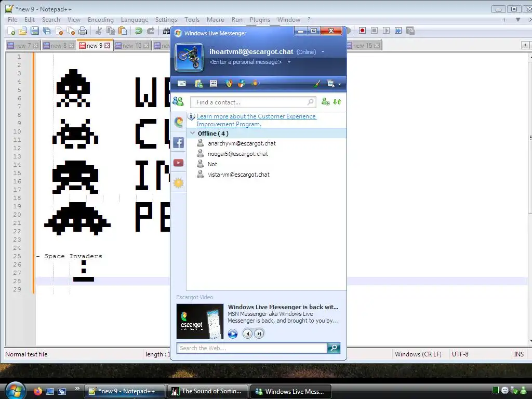Open the Notepad++ Encoding menu
532x399 pixels.
(x=100, y=20)
